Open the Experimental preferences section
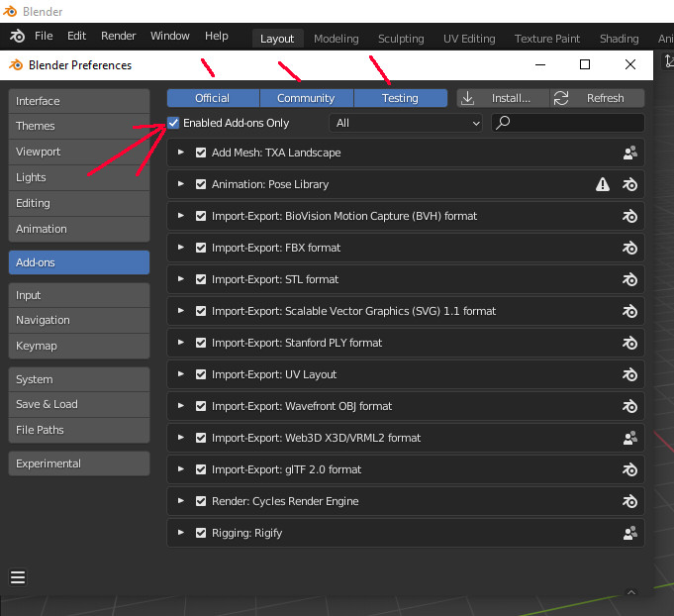 coord(79,463)
